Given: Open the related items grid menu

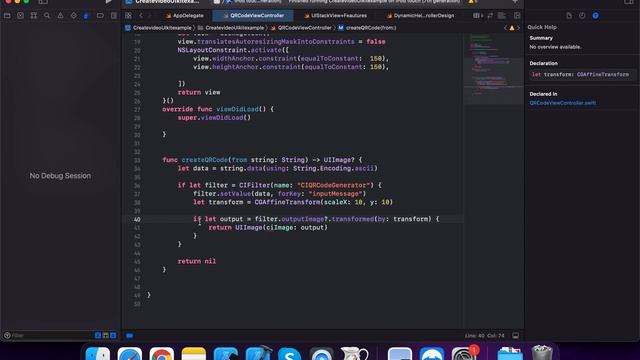Looking at the screenshot, I should click(128, 16).
